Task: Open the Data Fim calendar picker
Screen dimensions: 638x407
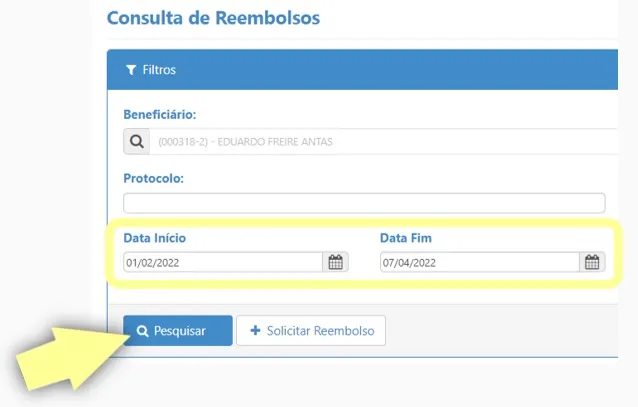Action: (x=592, y=262)
